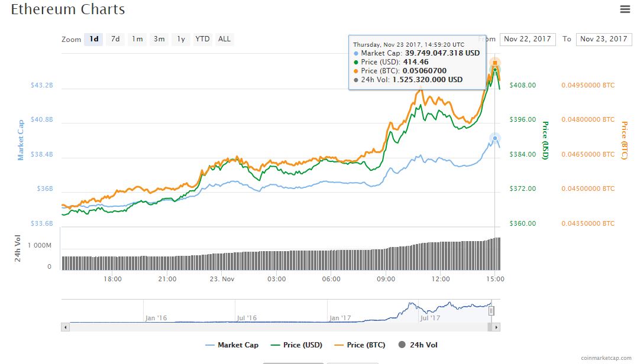Select the ALL zoom range
637x364 pixels.
click(x=224, y=39)
